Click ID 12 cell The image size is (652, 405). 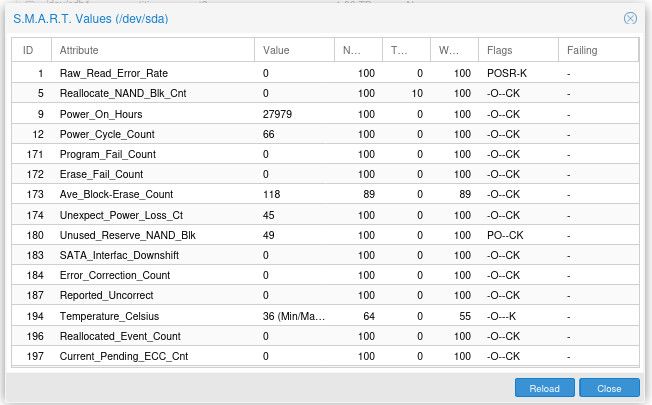pyautogui.click(x=38, y=134)
